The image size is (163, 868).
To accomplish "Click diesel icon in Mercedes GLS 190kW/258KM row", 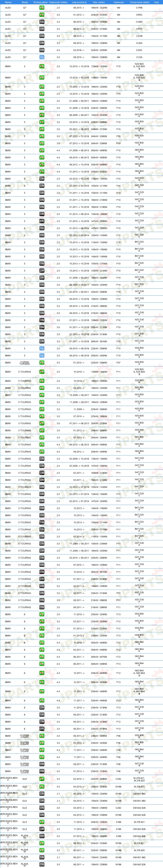I will [x=42, y=829].
